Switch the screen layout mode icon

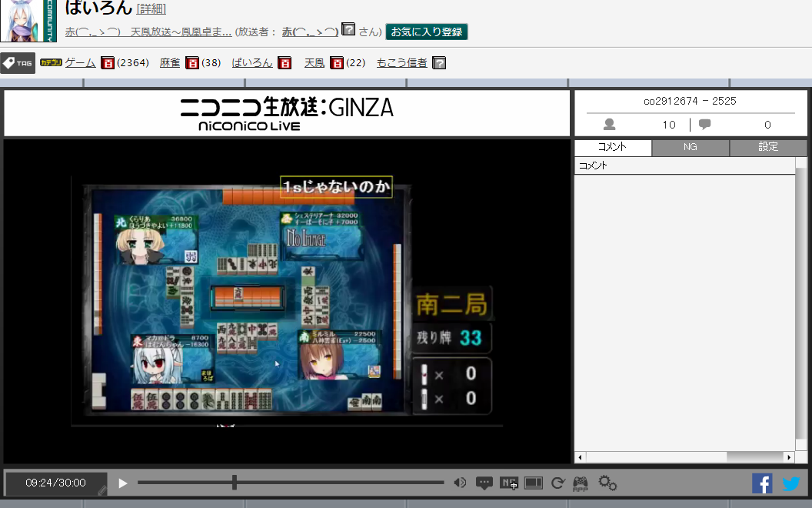tap(533, 483)
